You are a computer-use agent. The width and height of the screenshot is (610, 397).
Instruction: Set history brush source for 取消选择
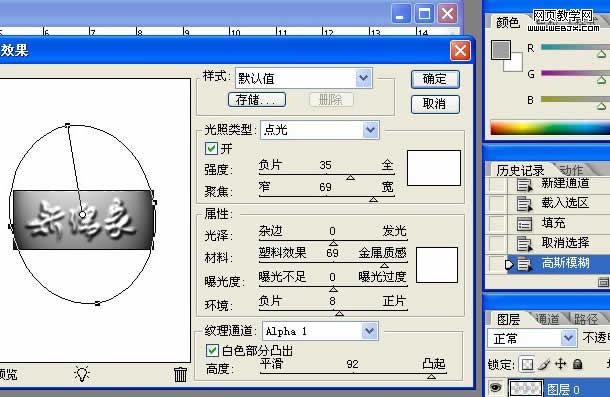click(497, 244)
